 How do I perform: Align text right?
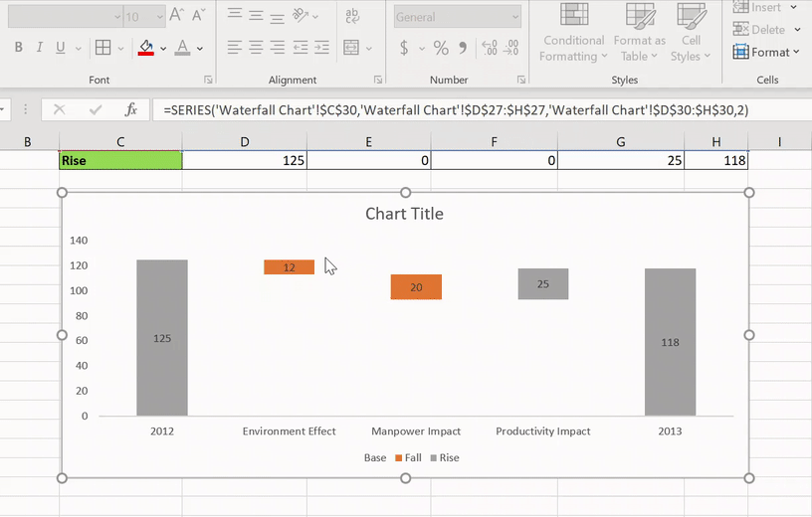tap(278, 48)
